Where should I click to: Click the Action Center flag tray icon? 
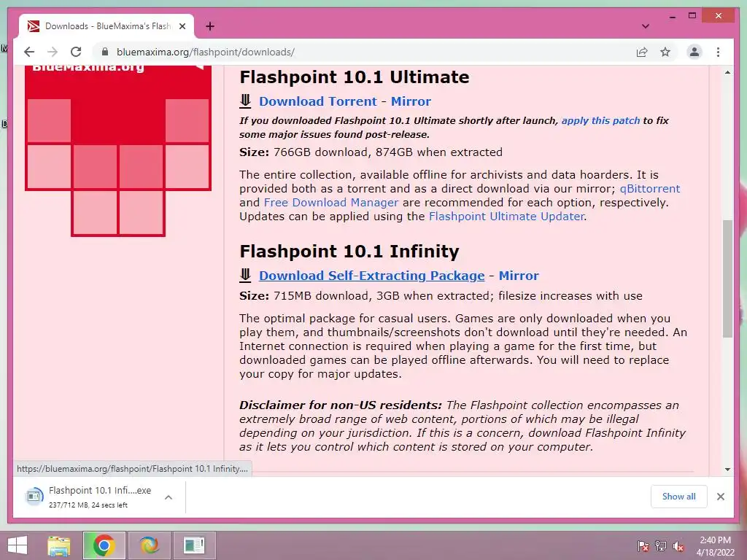click(643, 546)
